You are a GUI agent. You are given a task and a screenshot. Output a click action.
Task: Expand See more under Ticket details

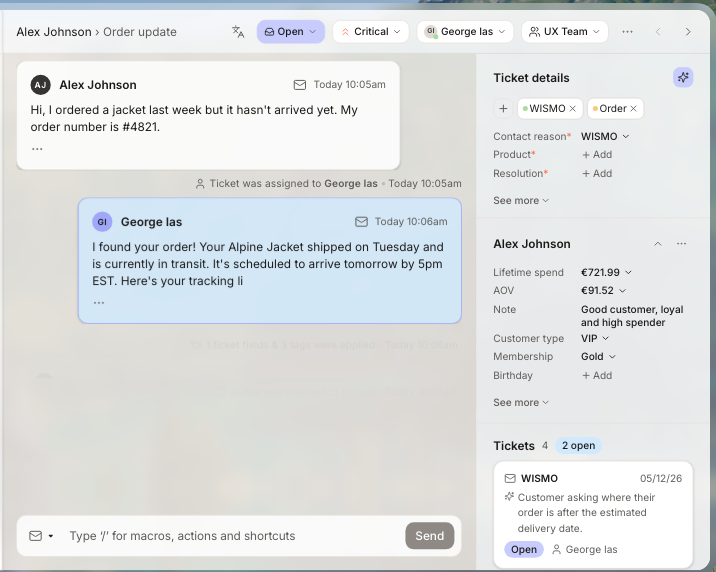521,200
